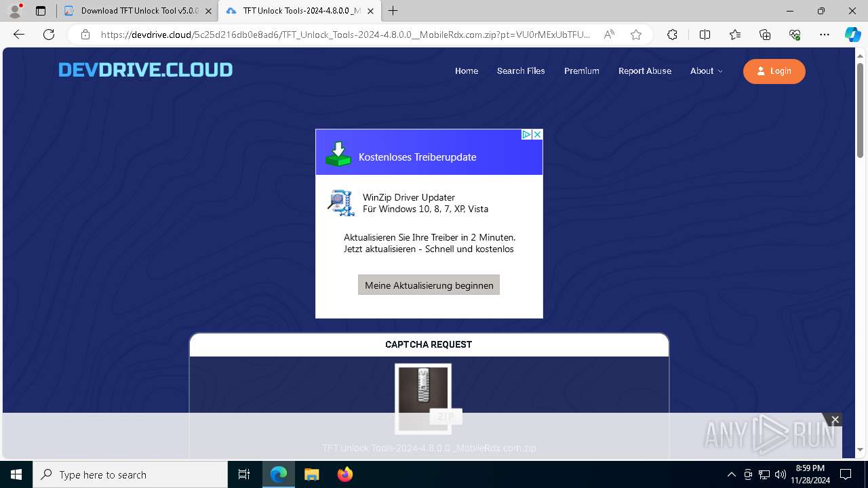The width and height of the screenshot is (868, 488).
Task: Open the tab actions menu icon
Action: pyautogui.click(x=41, y=11)
